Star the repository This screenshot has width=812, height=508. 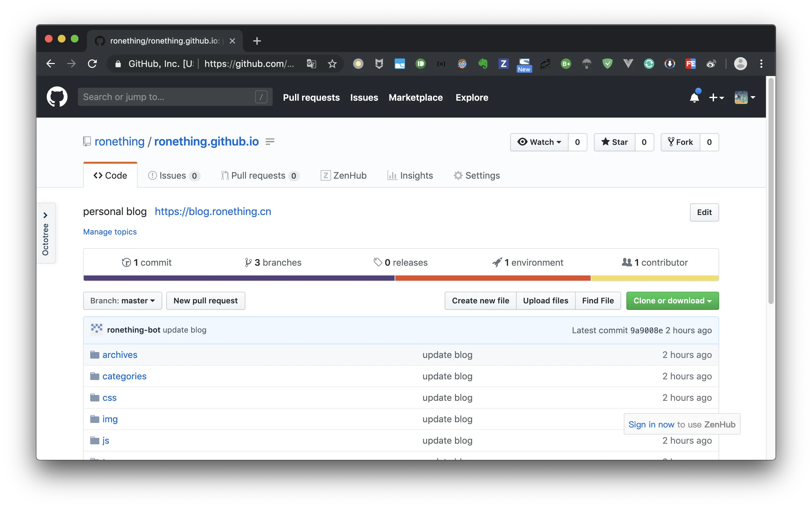[614, 142]
